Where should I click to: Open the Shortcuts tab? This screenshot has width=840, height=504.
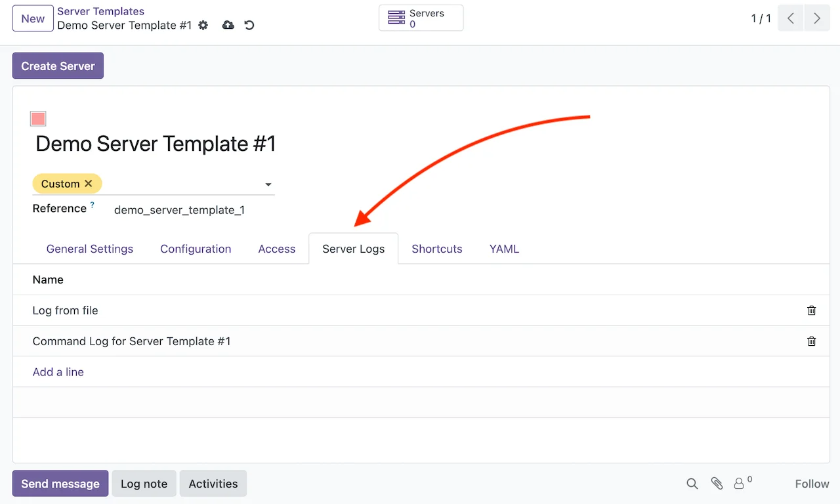(436, 249)
